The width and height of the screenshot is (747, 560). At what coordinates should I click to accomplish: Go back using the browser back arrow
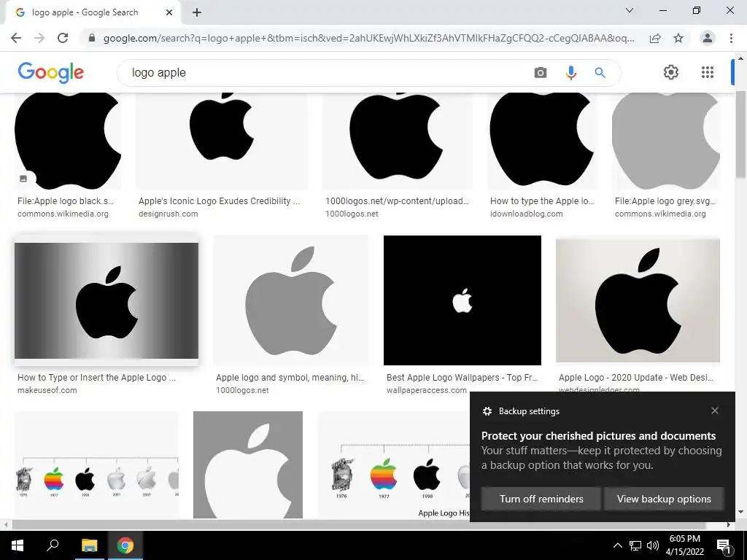point(16,38)
